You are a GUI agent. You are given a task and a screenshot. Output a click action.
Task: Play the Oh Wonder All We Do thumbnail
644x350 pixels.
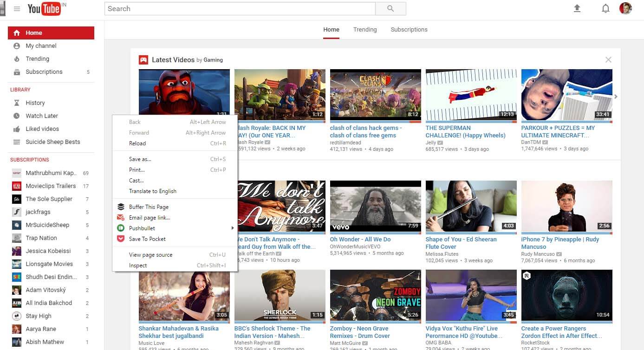[375, 206]
